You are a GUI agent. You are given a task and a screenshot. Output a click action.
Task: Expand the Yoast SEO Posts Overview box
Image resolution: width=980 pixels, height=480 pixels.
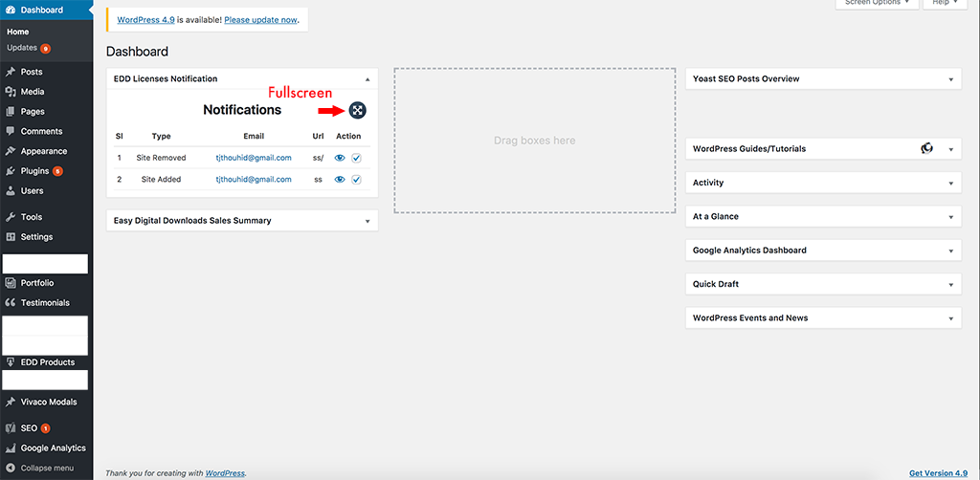950,79
